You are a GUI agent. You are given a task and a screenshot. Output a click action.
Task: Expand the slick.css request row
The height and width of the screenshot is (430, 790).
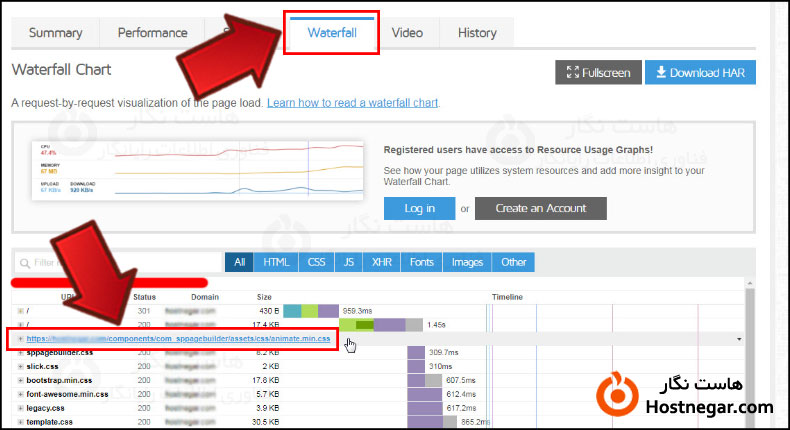click(20, 366)
